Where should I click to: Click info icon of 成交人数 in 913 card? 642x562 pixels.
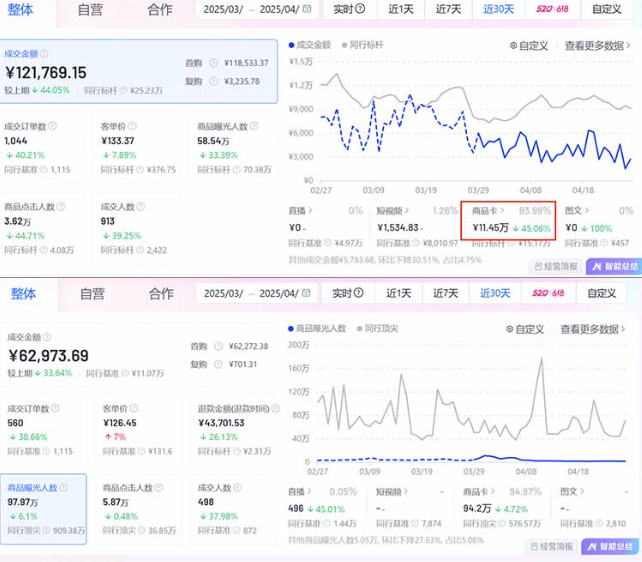click(x=140, y=207)
